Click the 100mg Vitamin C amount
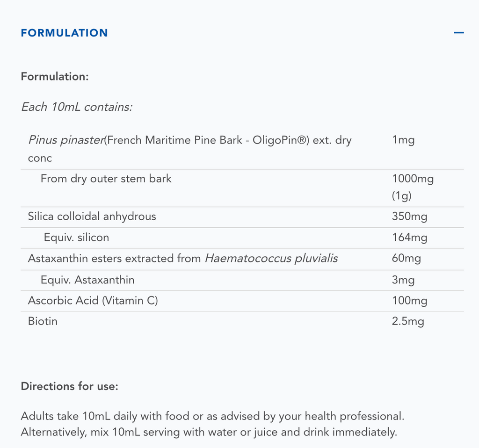479x448 pixels. (x=409, y=301)
